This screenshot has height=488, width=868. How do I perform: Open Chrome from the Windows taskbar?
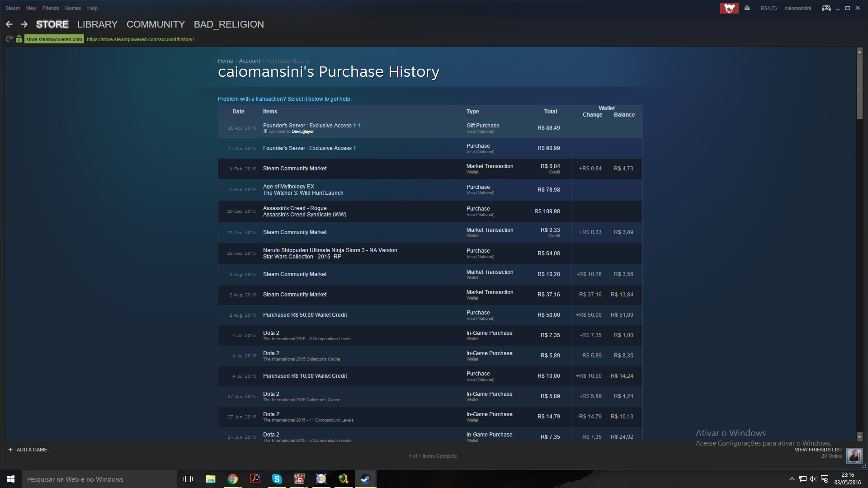[233, 479]
